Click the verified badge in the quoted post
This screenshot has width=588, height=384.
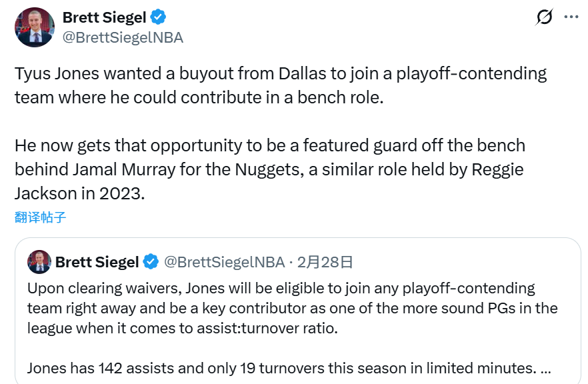151,262
